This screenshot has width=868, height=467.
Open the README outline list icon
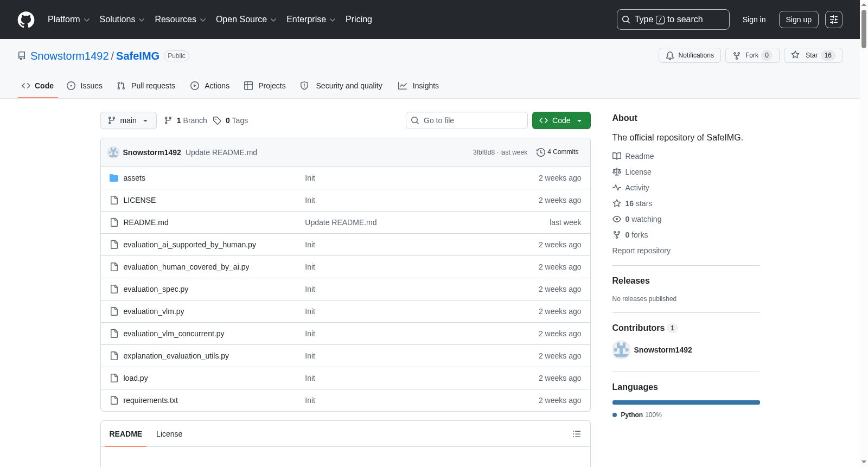click(x=577, y=434)
